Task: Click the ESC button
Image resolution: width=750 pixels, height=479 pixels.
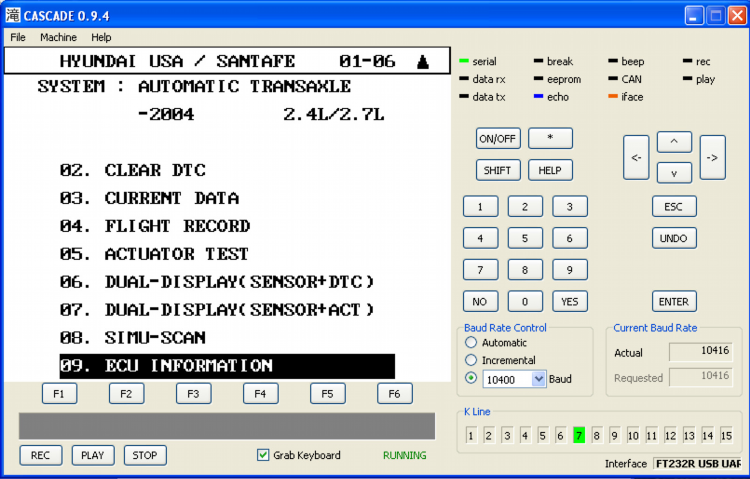Action: coord(674,207)
